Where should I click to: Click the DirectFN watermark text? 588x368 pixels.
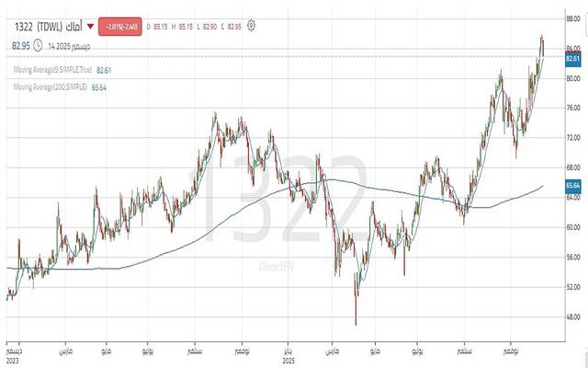click(x=276, y=265)
